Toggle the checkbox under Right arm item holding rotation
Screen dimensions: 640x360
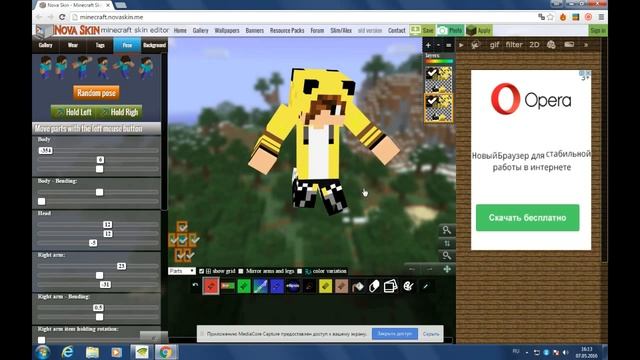(x=42, y=340)
